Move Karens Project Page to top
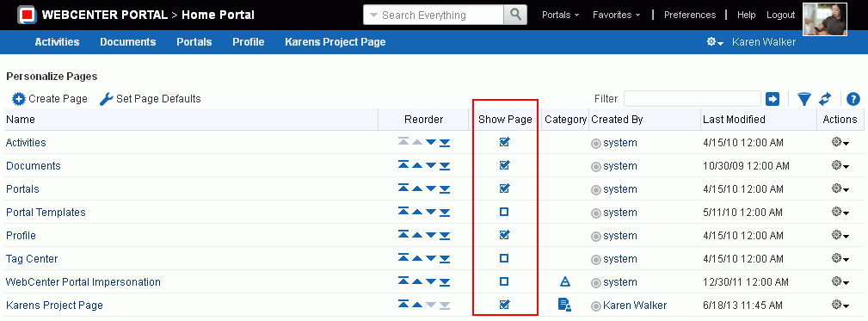Viewport: 868px width, 321px height. pyautogui.click(x=403, y=305)
